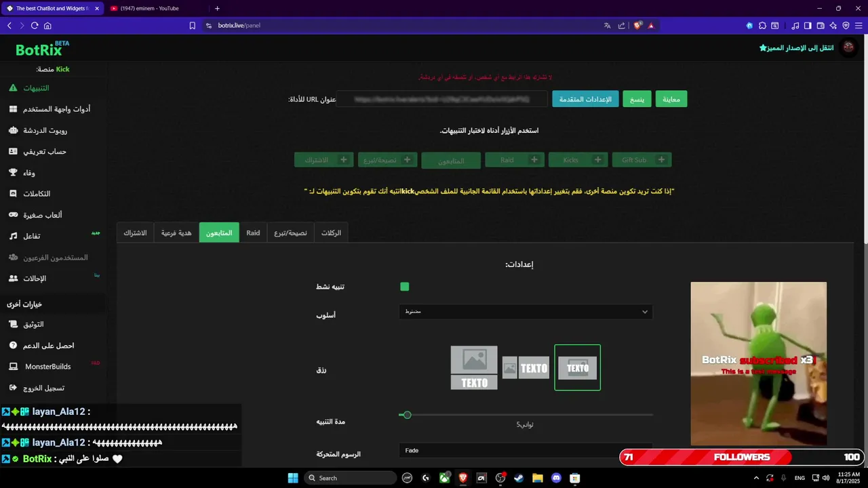Open Brave Leo AI sparkle icon
The height and width of the screenshot is (488, 868).
coord(833,26)
